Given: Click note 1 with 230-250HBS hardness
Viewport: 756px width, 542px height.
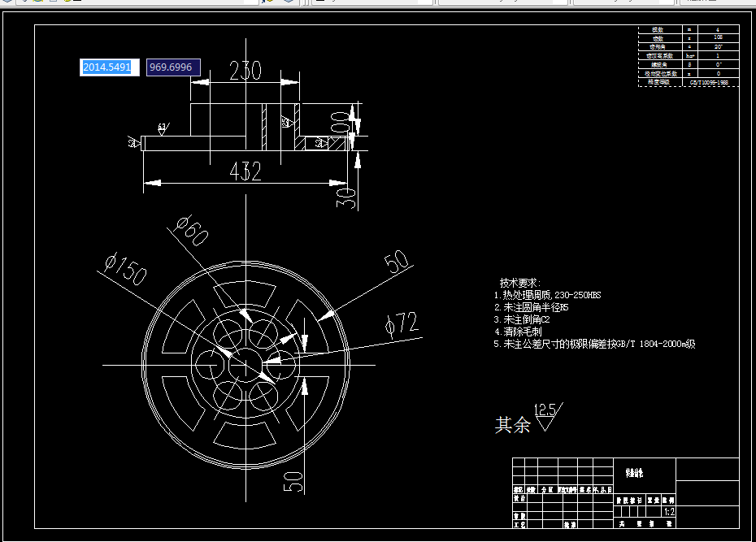Looking at the screenshot, I should click(x=547, y=295).
